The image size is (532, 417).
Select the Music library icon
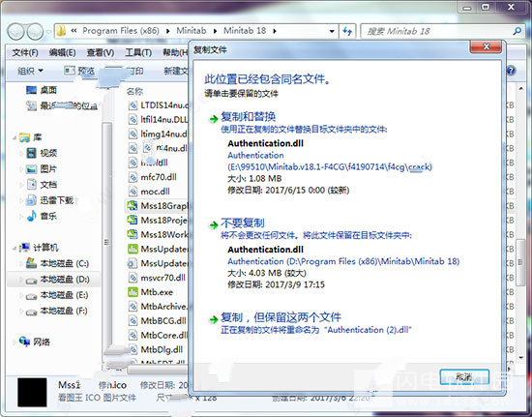pyautogui.click(x=31, y=216)
